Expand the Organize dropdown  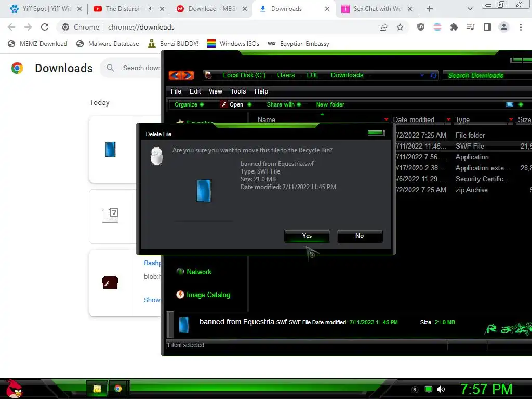click(x=189, y=104)
